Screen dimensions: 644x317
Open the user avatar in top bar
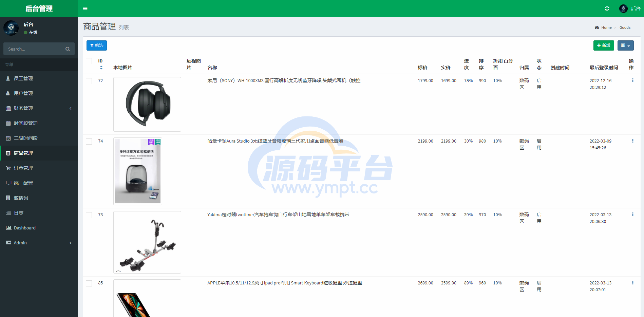(x=623, y=8)
